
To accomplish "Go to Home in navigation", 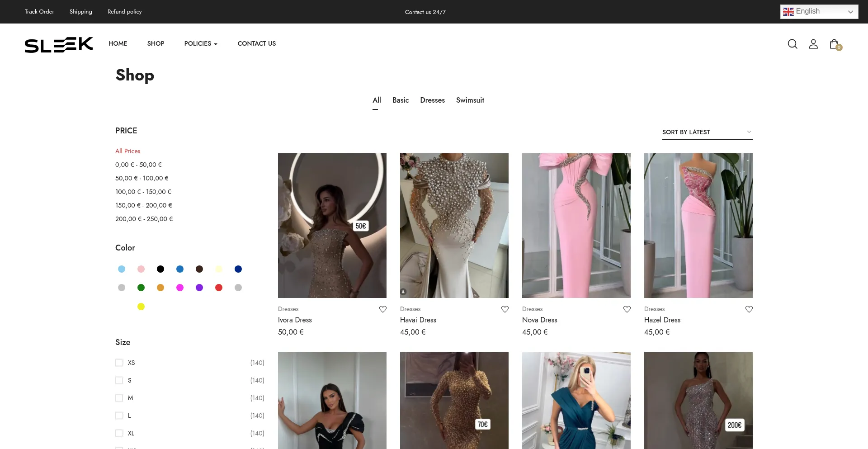I will pos(118,43).
